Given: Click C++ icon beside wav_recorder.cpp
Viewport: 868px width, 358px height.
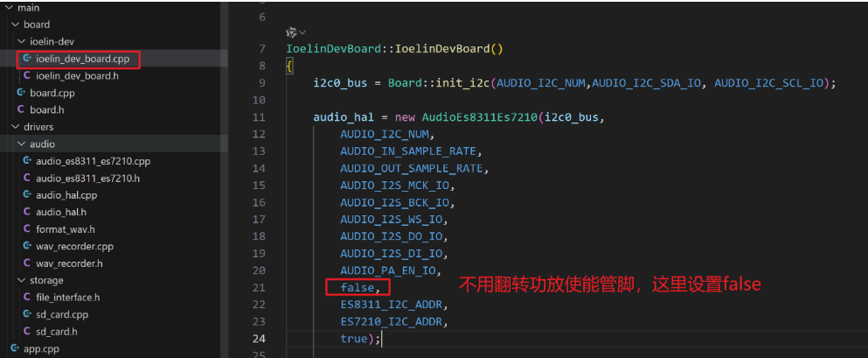Looking at the screenshot, I should click(x=27, y=245).
